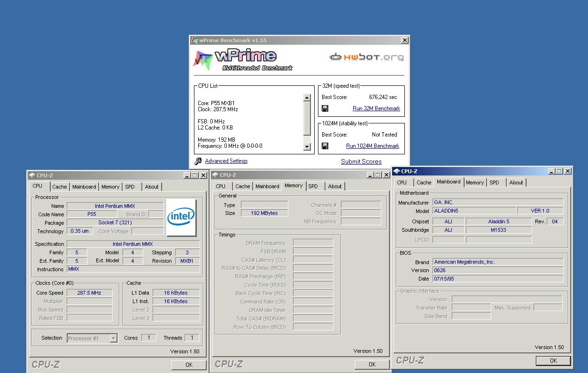Open Memory tab in left CPU-Z window
The width and height of the screenshot is (588, 373).
pos(110,187)
